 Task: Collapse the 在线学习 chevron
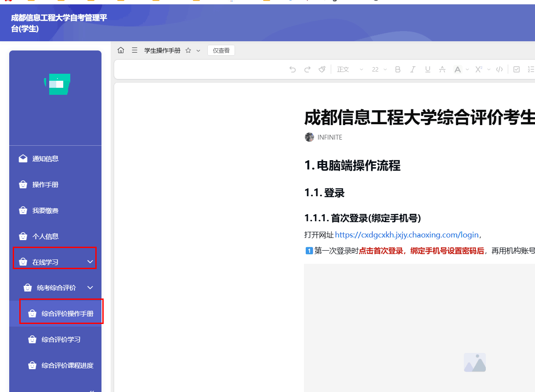pos(90,262)
